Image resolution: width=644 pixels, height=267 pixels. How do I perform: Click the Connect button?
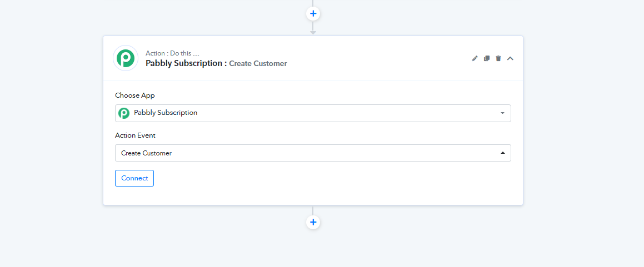(134, 178)
